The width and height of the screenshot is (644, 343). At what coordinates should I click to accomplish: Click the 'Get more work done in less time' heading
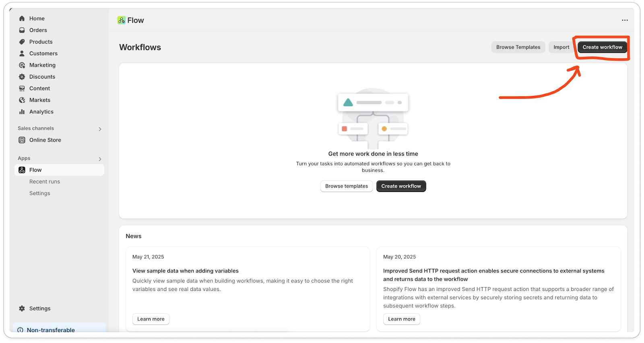(x=373, y=154)
